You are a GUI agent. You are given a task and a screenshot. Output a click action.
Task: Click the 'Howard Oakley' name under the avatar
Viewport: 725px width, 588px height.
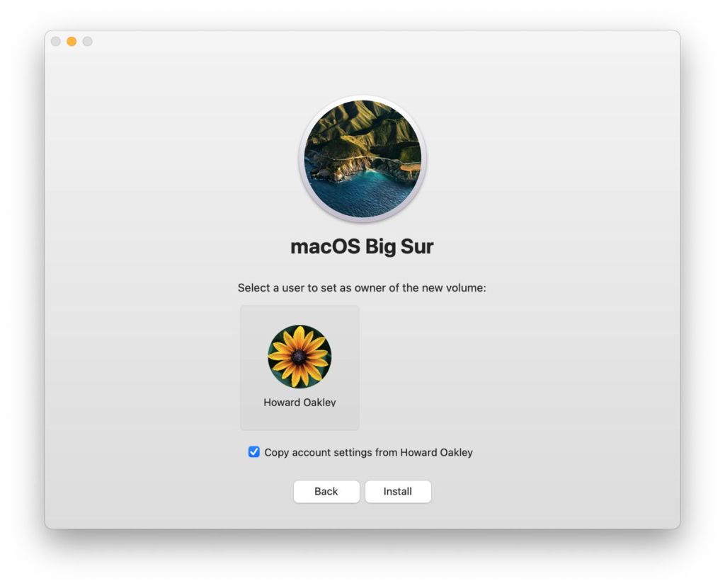[299, 402]
